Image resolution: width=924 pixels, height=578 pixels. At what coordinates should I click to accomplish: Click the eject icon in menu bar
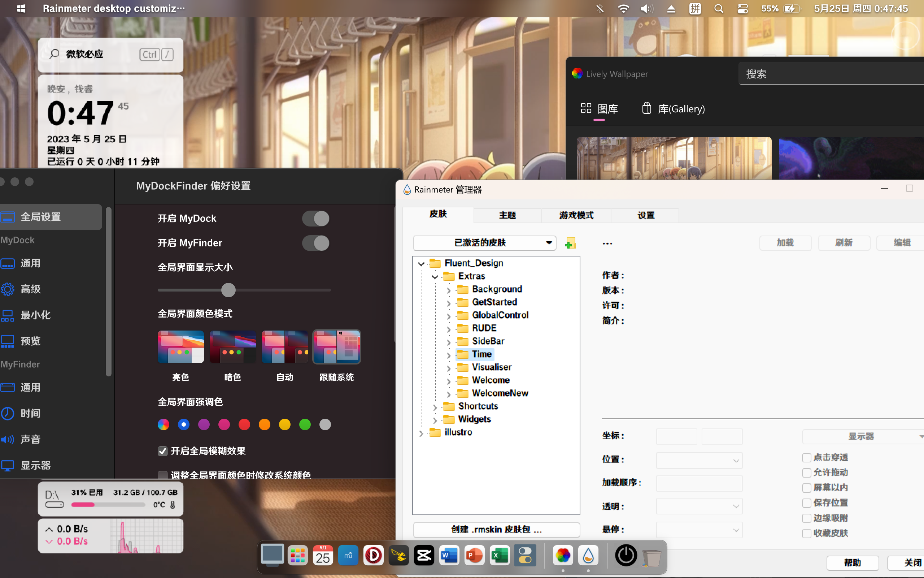pyautogui.click(x=671, y=8)
